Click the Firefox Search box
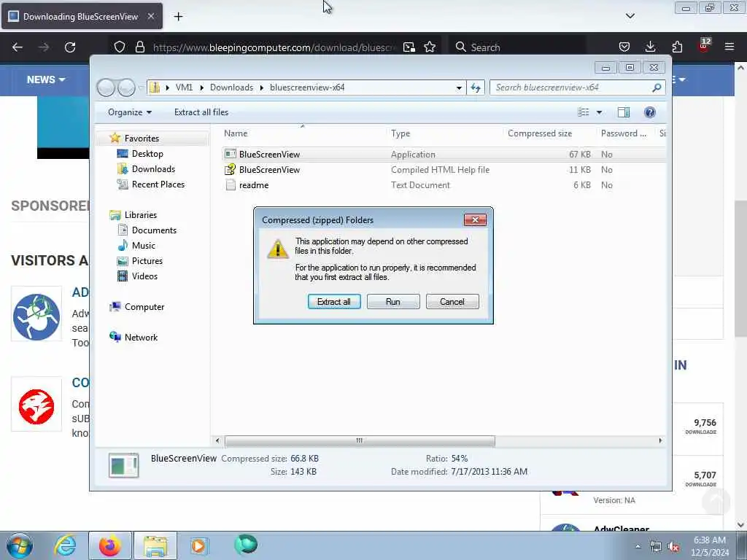Image resolution: width=747 pixels, height=560 pixels. click(x=517, y=47)
